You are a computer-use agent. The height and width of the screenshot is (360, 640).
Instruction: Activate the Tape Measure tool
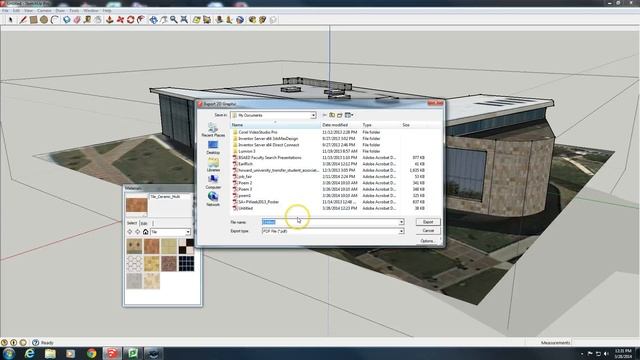click(87, 20)
